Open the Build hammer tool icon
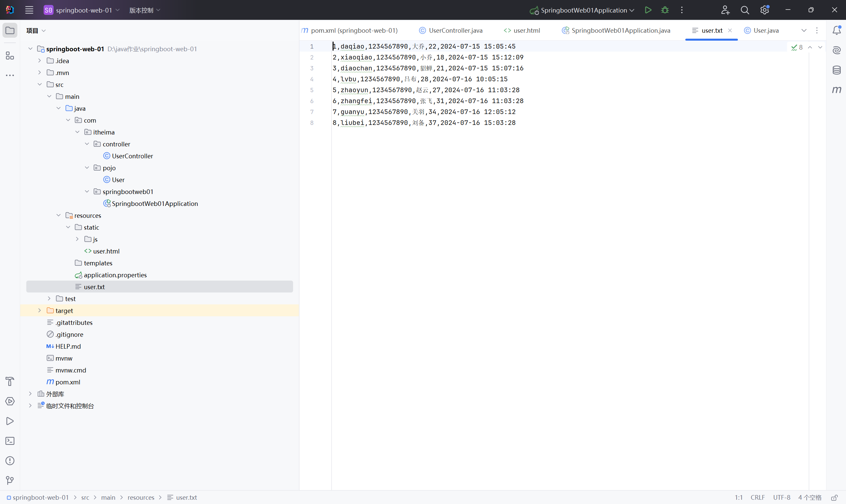 tap(10, 381)
